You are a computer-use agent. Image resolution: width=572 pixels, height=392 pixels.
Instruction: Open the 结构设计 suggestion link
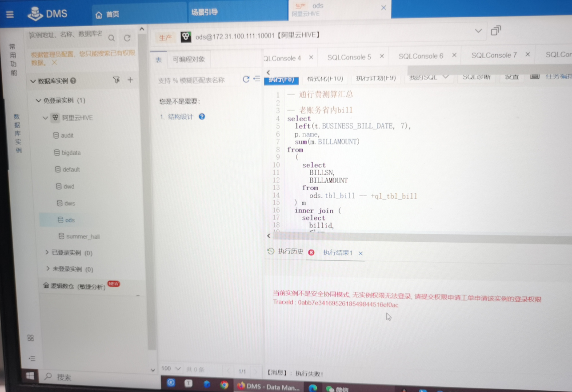180,117
